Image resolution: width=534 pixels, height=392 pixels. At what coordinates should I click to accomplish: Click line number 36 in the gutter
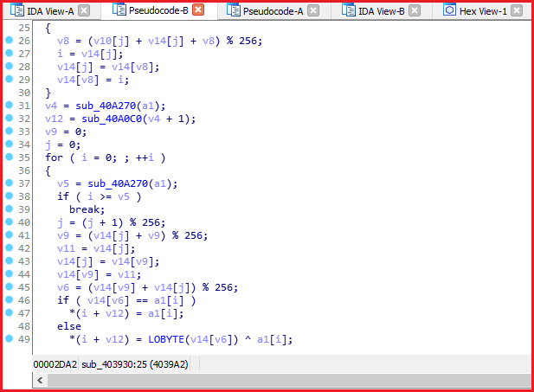pos(24,170)
